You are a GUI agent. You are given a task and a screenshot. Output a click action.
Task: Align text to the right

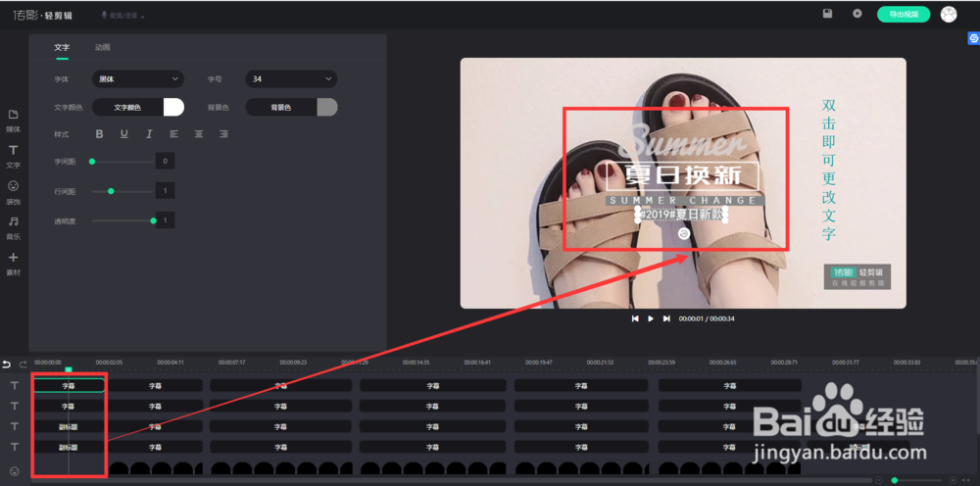(x=223, y=133)
